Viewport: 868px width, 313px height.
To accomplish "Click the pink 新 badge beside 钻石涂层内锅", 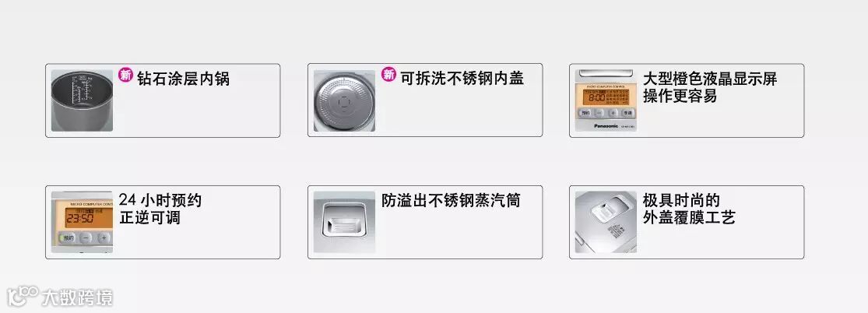I will point(126,75).
